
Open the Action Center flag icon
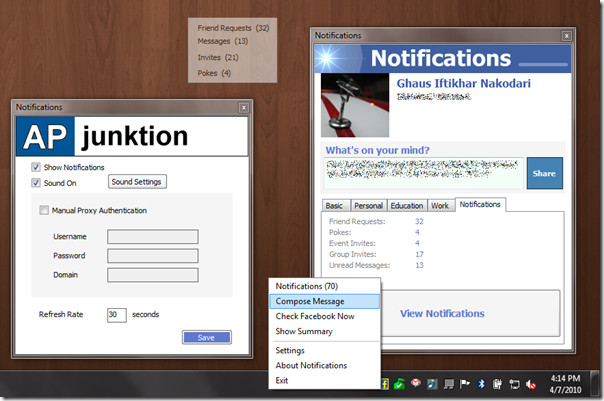(465, 384)
